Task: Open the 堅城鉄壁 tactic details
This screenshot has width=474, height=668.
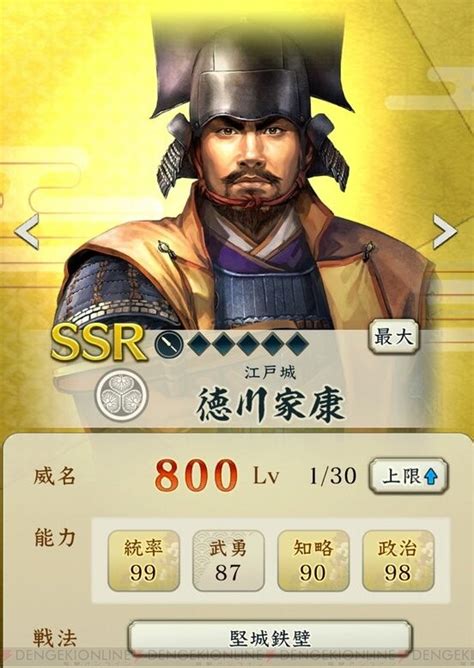Action: click(x=270, y=639)
